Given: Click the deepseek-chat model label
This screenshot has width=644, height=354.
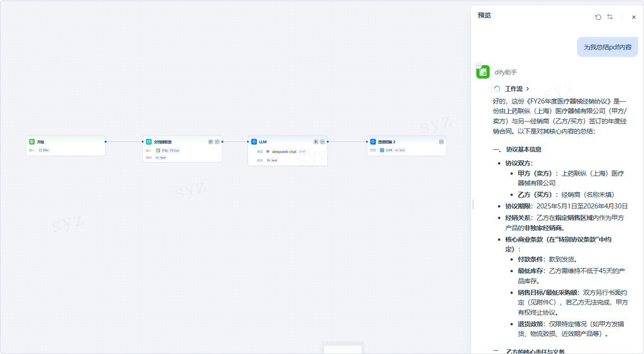Looking at the screenshot, I should click(284, 152).
